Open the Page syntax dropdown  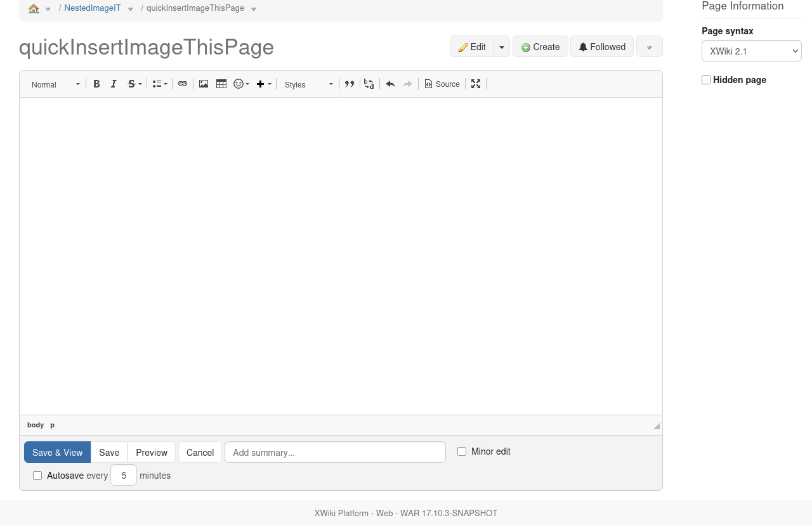tap(751, 51)
